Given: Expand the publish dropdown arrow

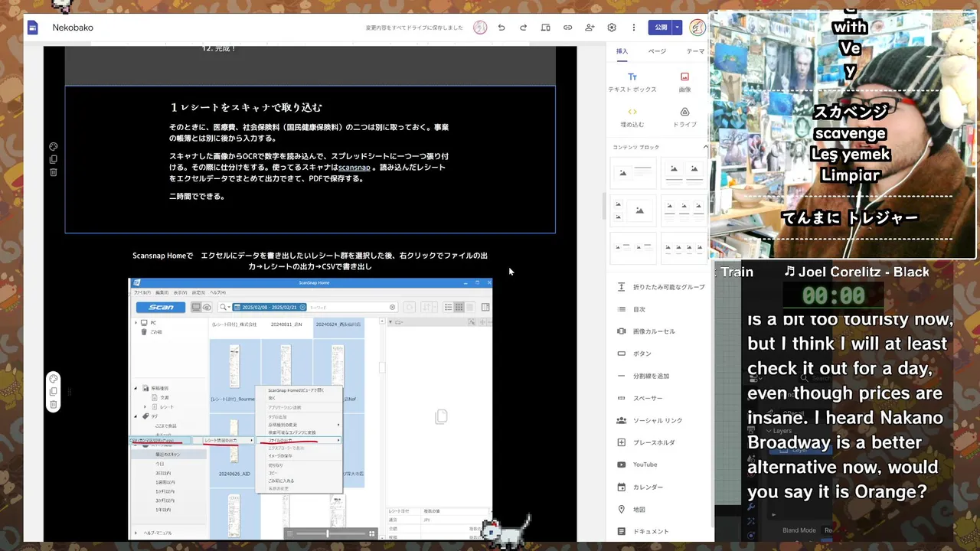Looking at the screenshot, I should [678, 28].
